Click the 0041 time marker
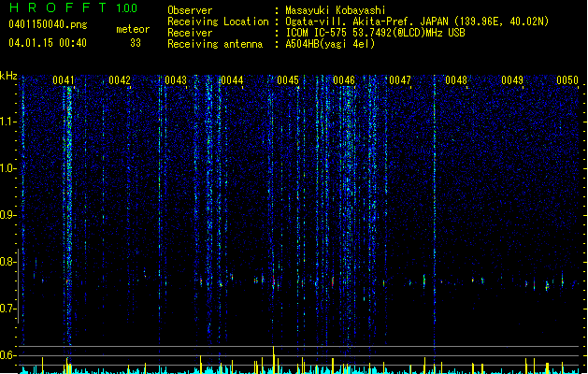 [64, 80]
